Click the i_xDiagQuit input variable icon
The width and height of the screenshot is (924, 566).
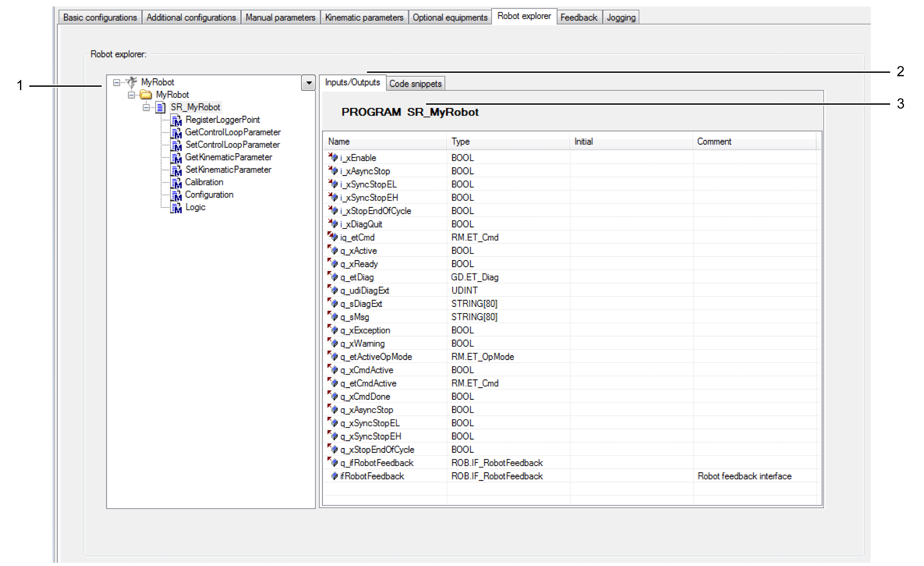click(333, 224)
